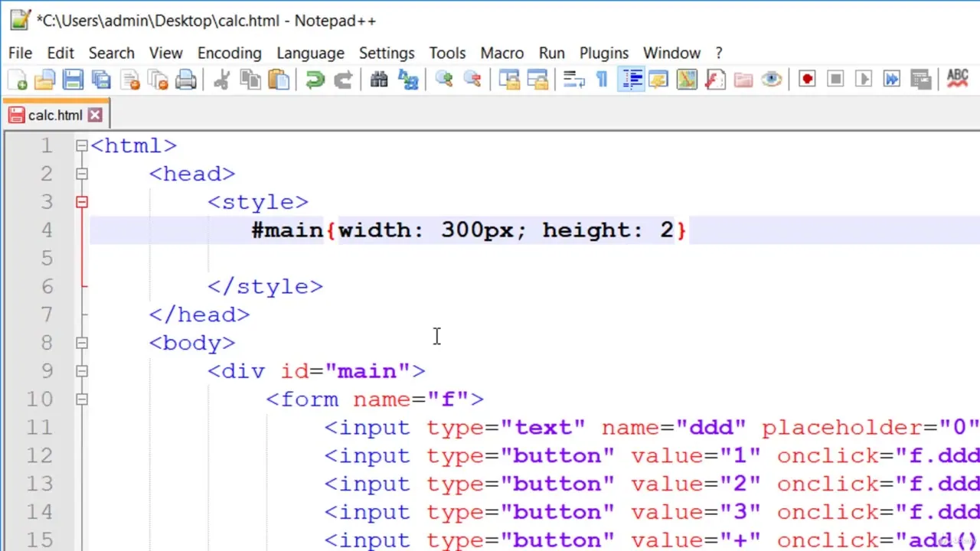The image size is (980, 551).
Task: Collapse the <html> fold on line 1
Action: [x=82, y=145]
